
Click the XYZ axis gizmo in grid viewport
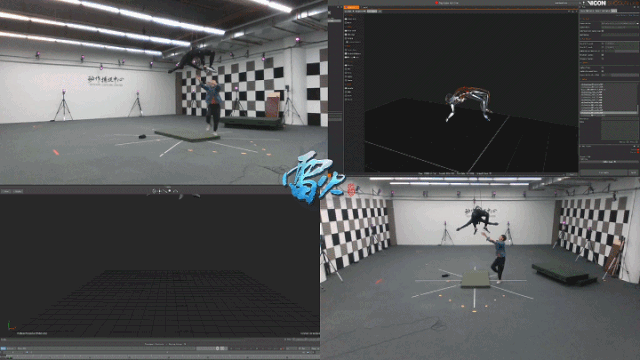tap(11, 326)
